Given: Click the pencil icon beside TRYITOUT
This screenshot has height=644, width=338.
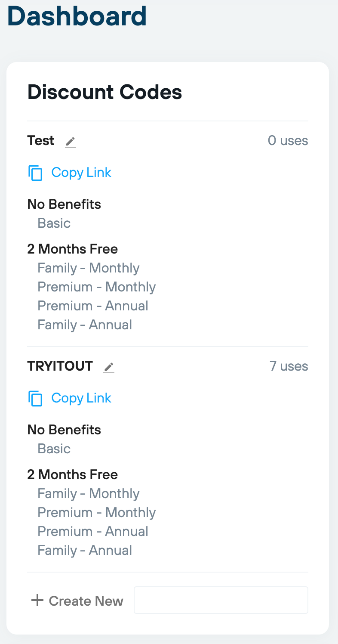Looking at the screenshot, I should click(109, 367).
